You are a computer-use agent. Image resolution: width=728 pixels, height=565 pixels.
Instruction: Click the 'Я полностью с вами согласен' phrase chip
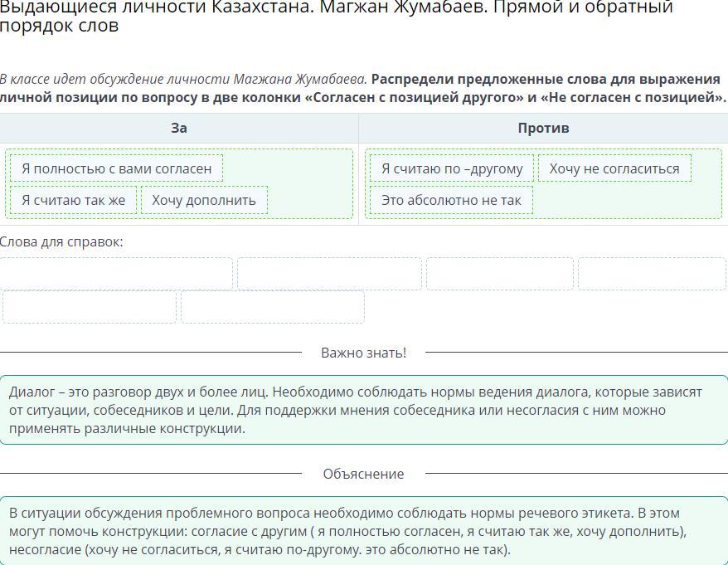[x=117, y=168]
